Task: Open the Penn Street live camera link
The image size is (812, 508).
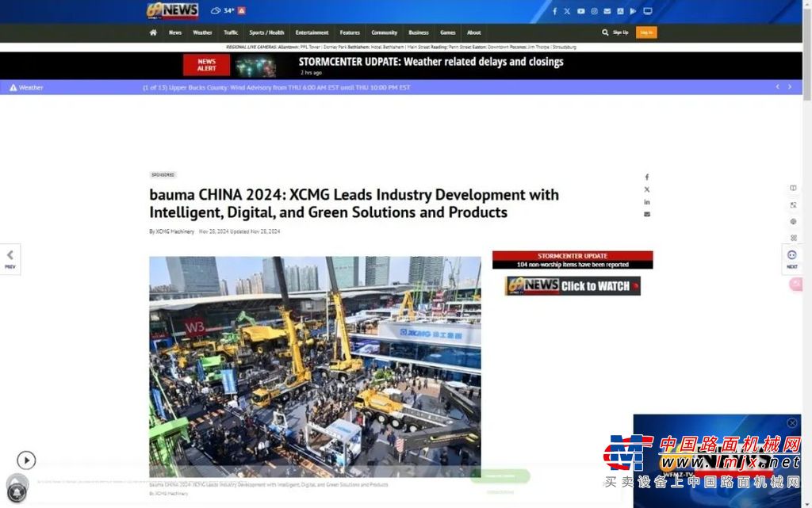Action: (x=459, y=47)
